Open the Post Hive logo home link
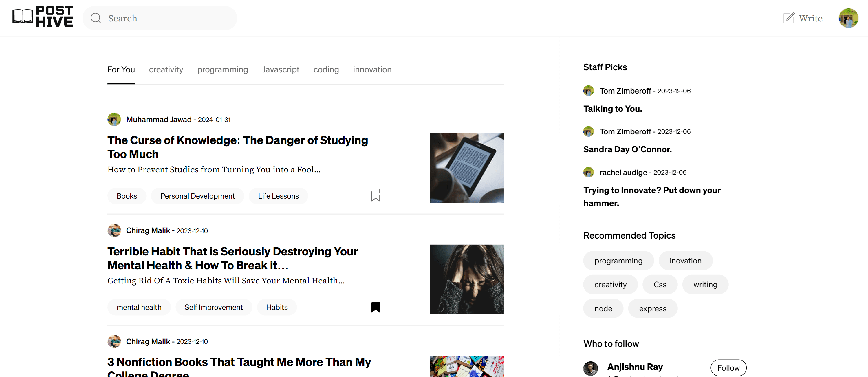The image size is (868, 377). point(43,16)
